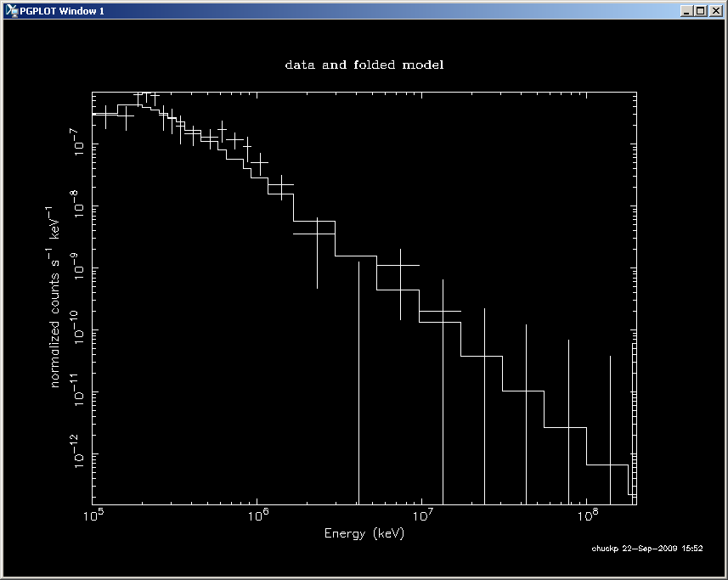Screen dimensions: 728x580
Task: Click the y-axis tick label 10^-10
Action: coord(77,327)
